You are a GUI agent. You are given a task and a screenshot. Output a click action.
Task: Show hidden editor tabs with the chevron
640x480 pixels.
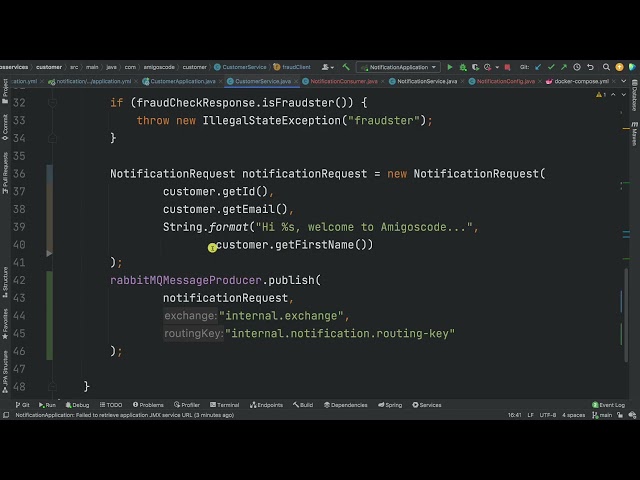(x=624, y=81)
